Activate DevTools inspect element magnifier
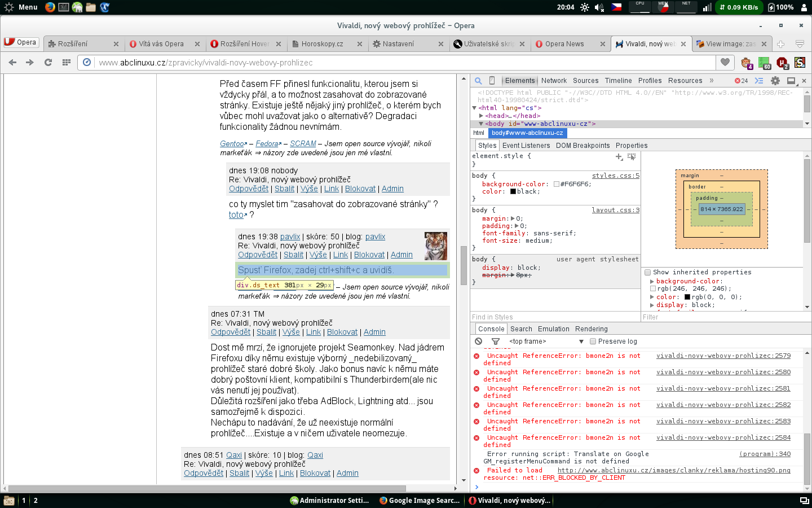This screenshot has height=508, width=812. pyautogui.click(x=478, y=81)
